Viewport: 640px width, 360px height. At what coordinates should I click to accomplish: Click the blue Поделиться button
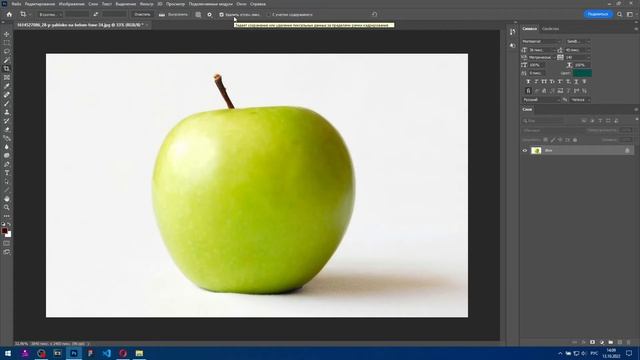click(x=598, y=14)
